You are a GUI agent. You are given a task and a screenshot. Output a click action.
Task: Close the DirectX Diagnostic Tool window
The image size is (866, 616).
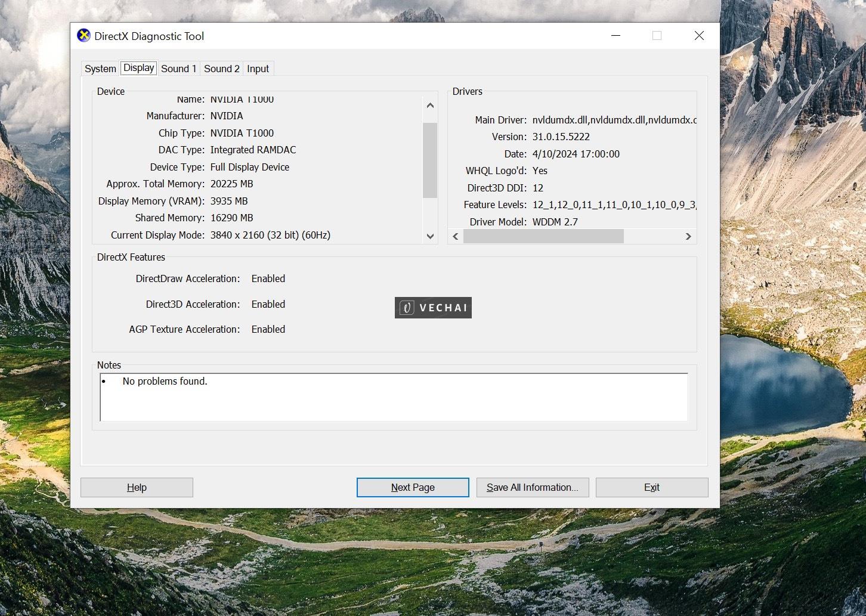pyautogui.click(x=699, y=36)
